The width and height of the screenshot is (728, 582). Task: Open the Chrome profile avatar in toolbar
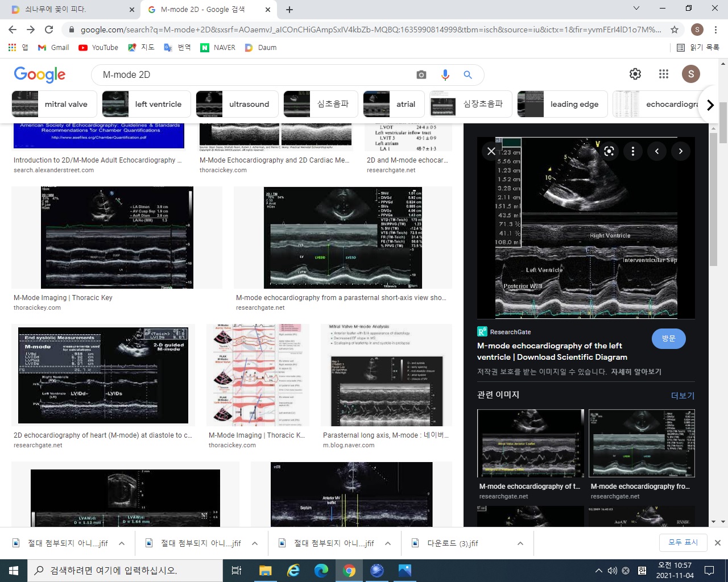[697, 30]
